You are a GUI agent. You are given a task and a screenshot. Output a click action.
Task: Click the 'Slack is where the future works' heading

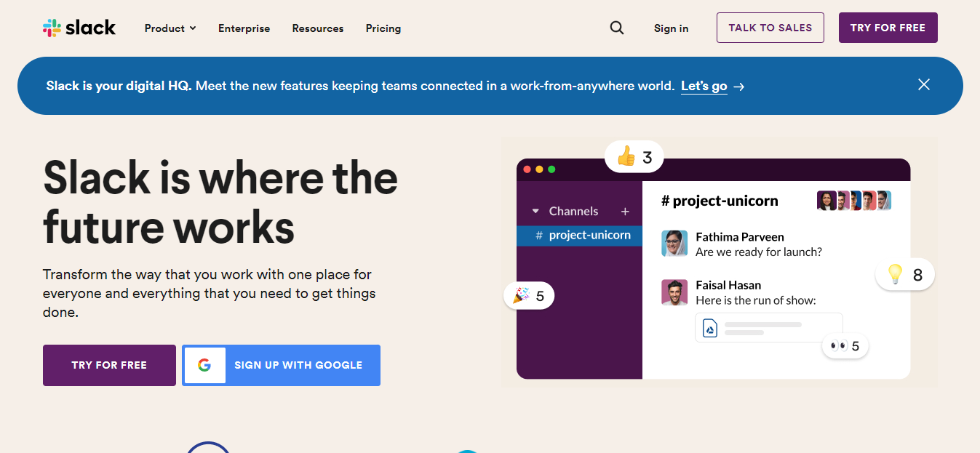pos(220,201)
